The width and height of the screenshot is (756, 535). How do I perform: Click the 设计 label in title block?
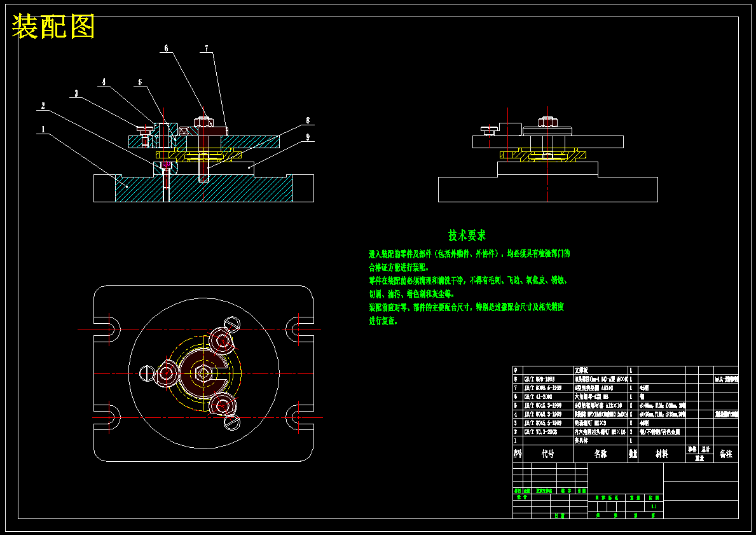pyautogui.click(x=521, y=497)
